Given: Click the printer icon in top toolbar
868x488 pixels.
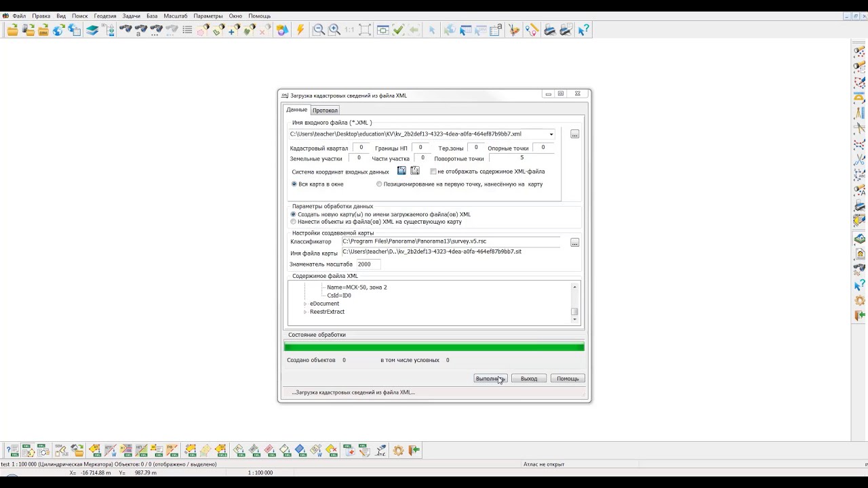Looking at the screenshot, I should 550,30.
